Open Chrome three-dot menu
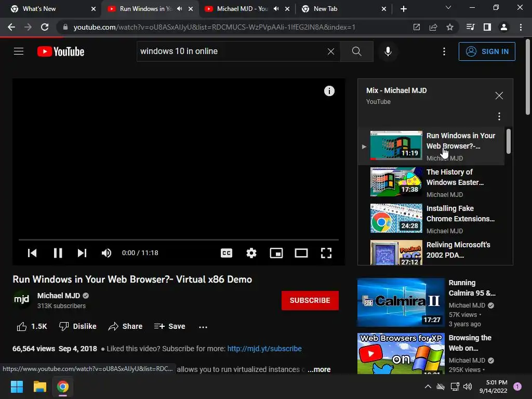This screenshot has width=532, height=399. tap(521, 27)
